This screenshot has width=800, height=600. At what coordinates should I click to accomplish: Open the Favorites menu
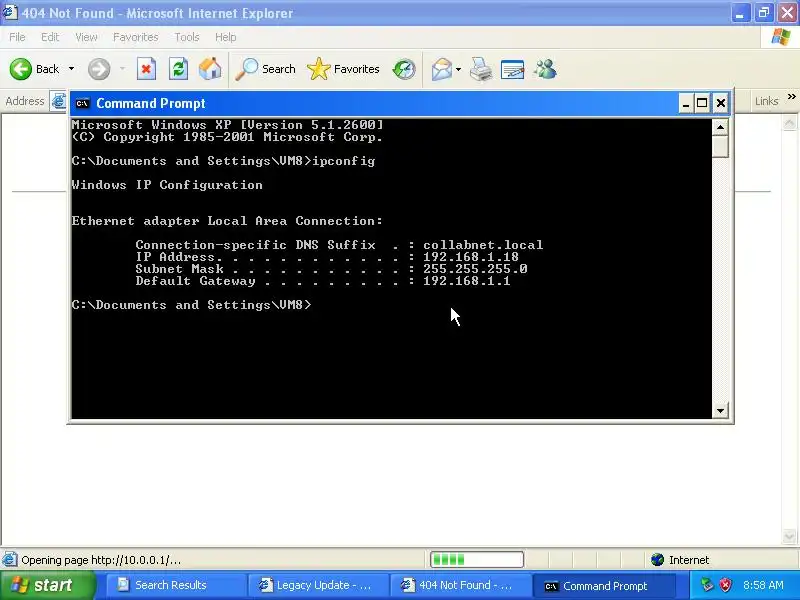(x=136, y=37)
